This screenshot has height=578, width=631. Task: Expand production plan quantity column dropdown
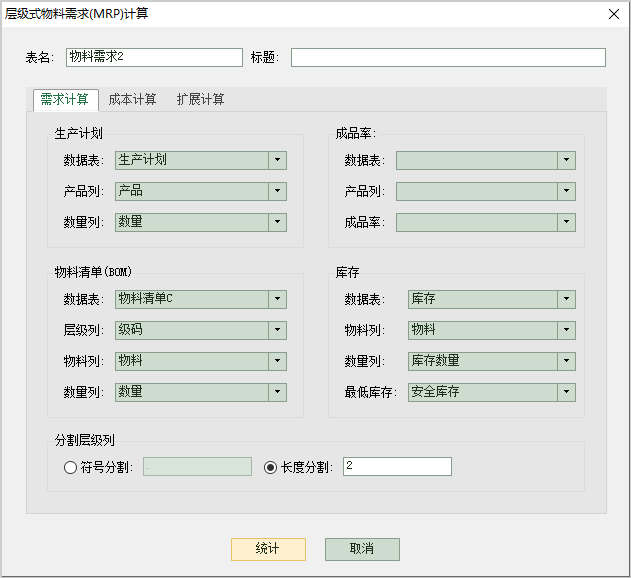[x=277, y=222]
